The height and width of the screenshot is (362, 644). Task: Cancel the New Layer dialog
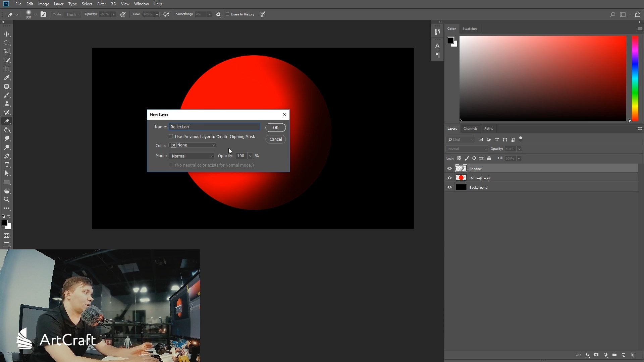275,139
